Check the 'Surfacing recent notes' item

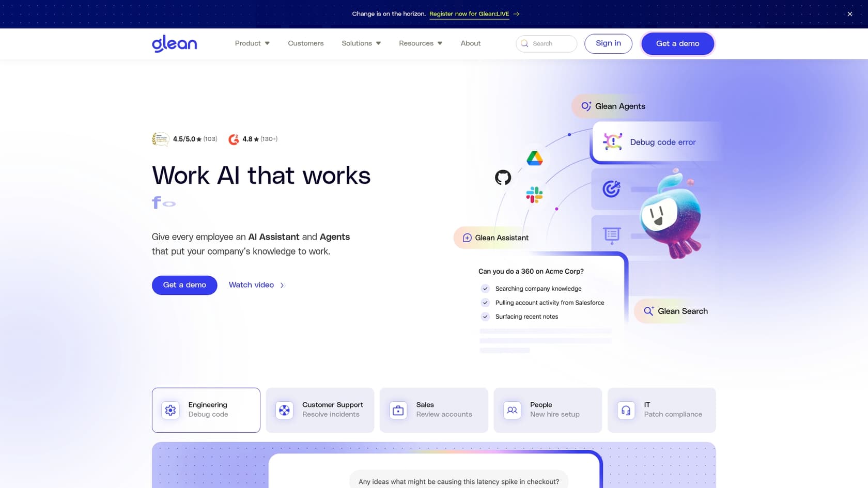(x=485, y=317)
